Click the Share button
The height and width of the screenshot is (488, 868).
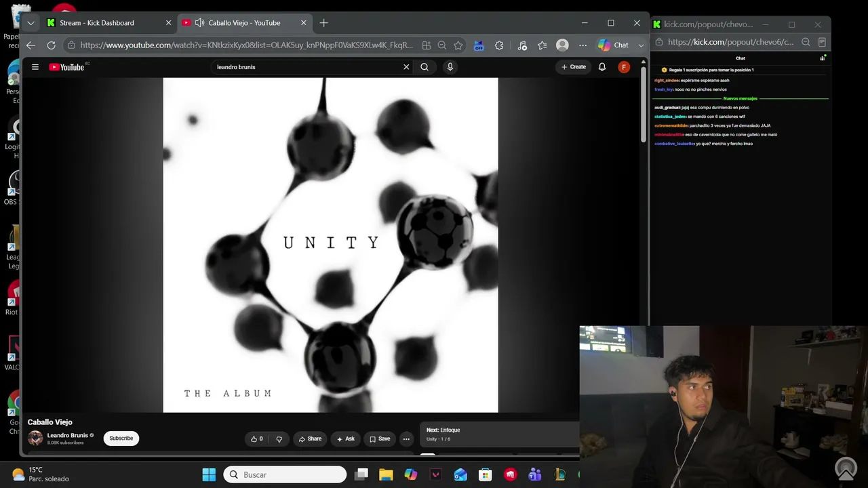pos(310,439)
